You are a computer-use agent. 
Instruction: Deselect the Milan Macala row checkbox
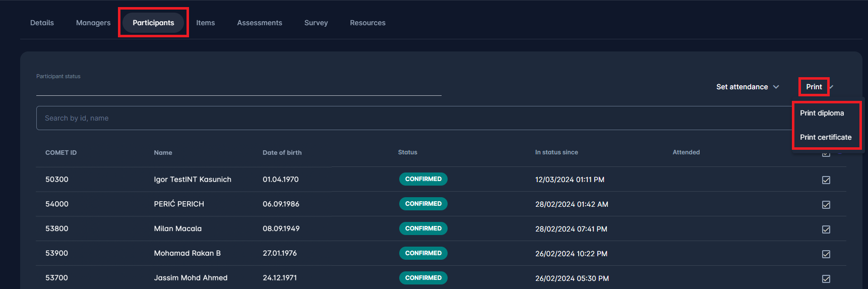click(x=826, y=229)
